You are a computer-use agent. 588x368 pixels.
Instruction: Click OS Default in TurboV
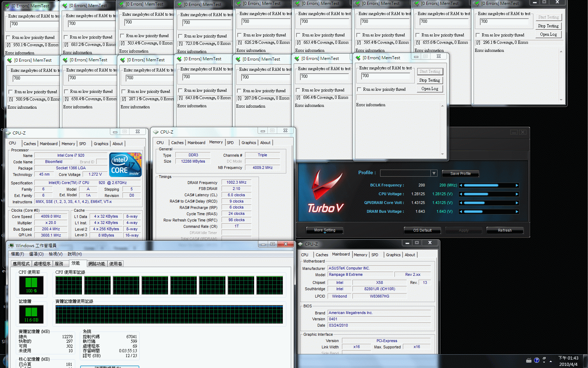(422, 230)
